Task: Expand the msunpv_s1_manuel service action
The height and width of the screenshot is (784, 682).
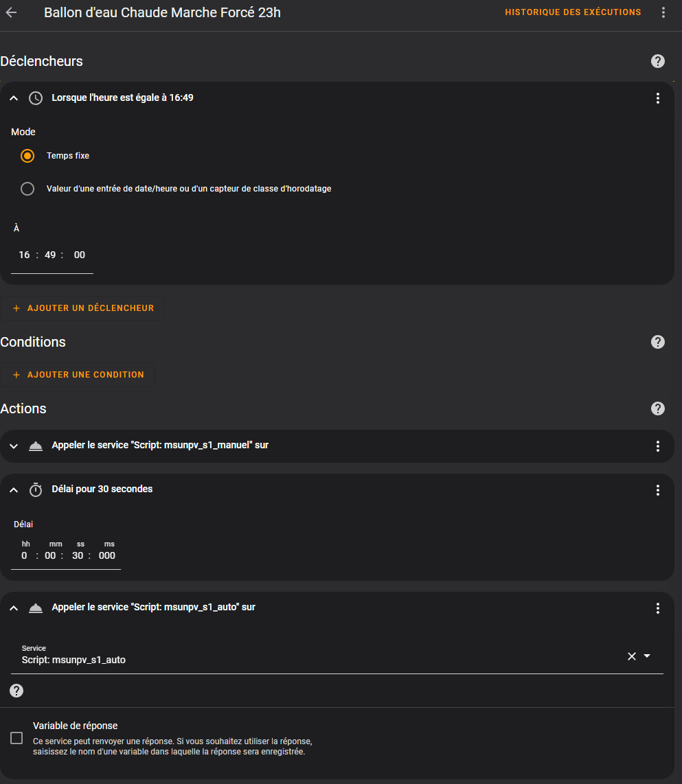Action: [x=14, y=446]
